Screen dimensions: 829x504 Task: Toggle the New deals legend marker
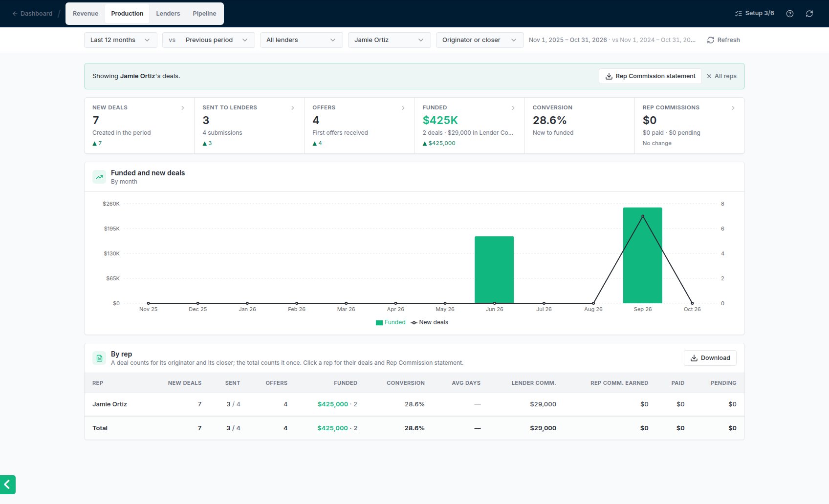[414, 323]
